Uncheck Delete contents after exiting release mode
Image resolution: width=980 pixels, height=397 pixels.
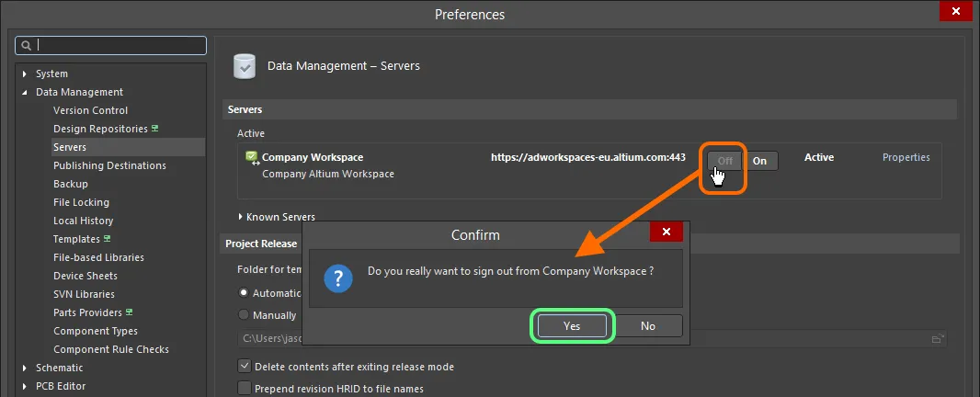coord(245,367)
